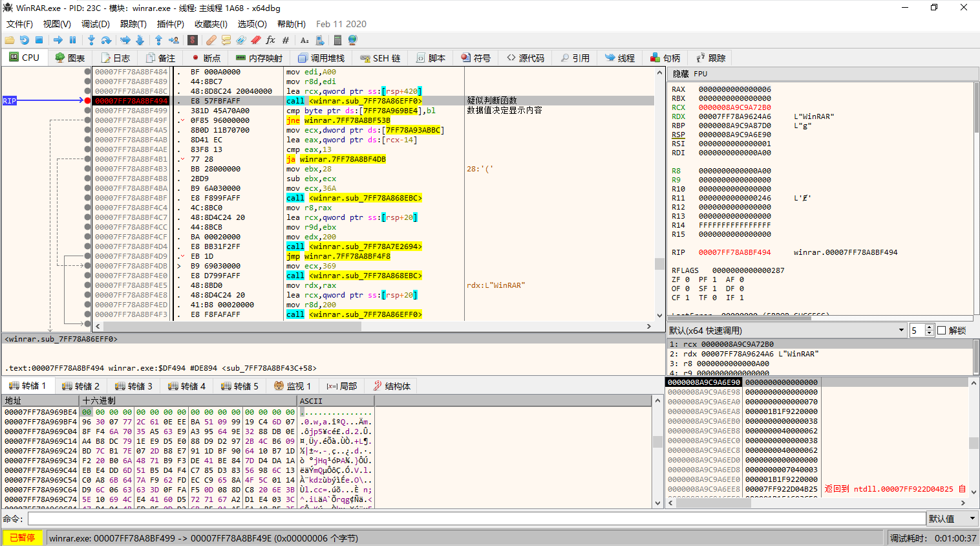Screen dimensions: 980x546
Task: Click disassembly scrollbar up arrow
Action: (659, 71)
